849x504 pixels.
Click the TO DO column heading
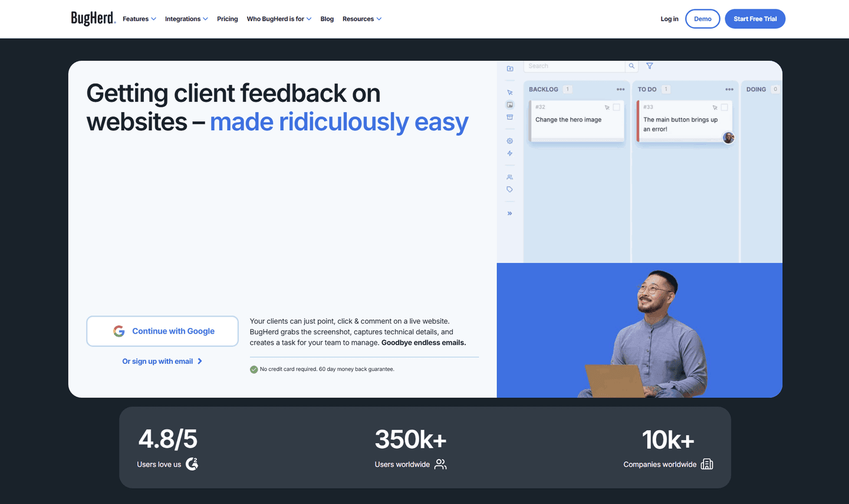(647, 90)
